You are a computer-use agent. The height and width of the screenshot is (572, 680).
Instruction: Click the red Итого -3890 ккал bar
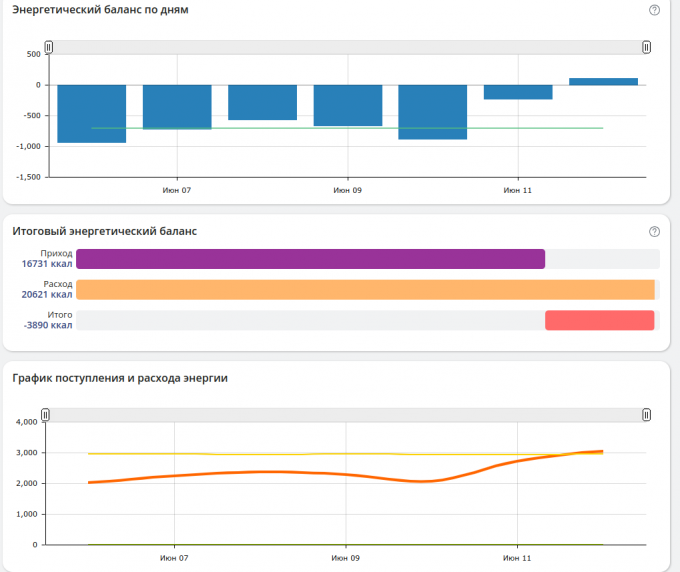599,320
